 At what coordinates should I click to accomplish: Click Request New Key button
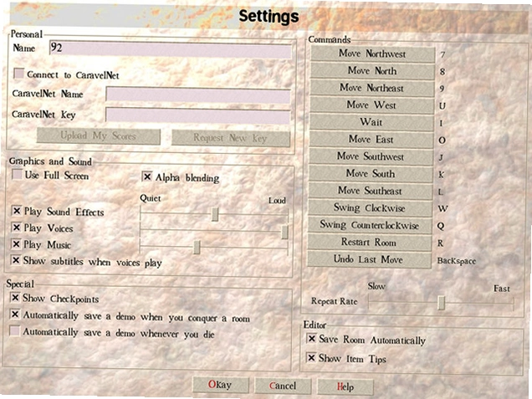(x=231, y=138)
